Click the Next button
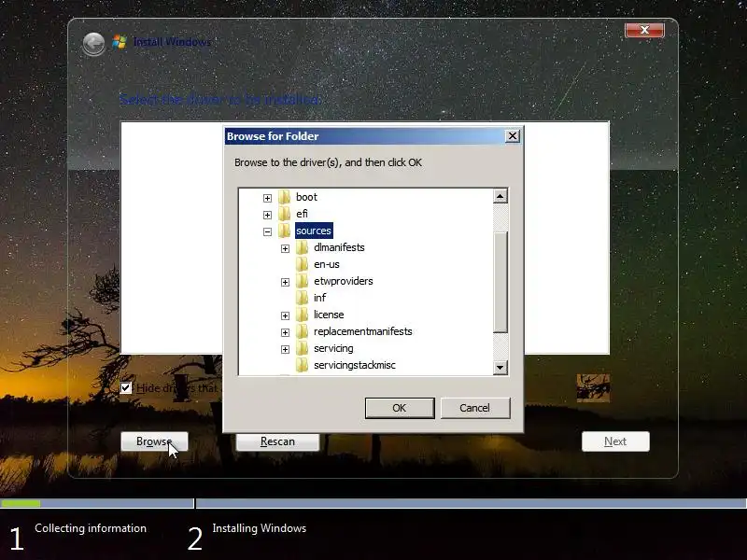The height and width of the screenshot is (560, 747). [x=615, y=441]
